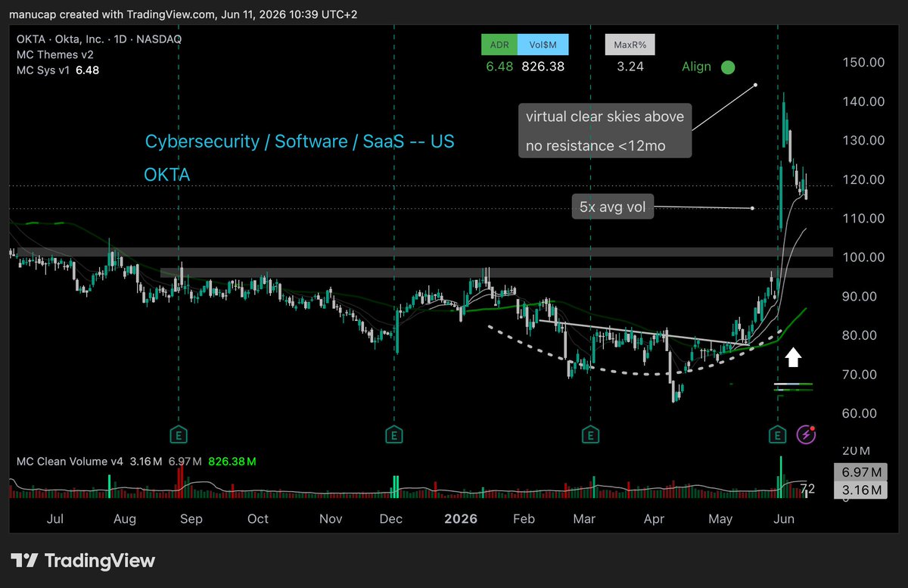Click the 140.00 price axis label
This screenshot has height=588, width=908.
coord(863,101)
